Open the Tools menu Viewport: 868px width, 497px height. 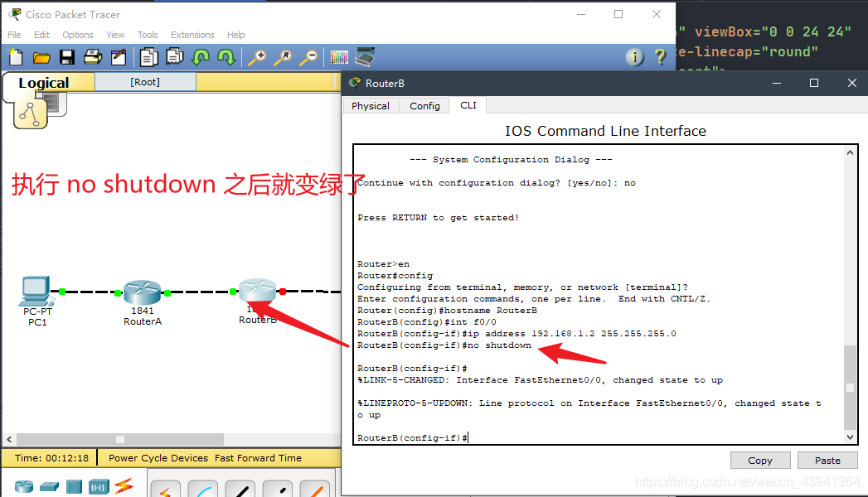pyautogui.click(x=148, y=35)
